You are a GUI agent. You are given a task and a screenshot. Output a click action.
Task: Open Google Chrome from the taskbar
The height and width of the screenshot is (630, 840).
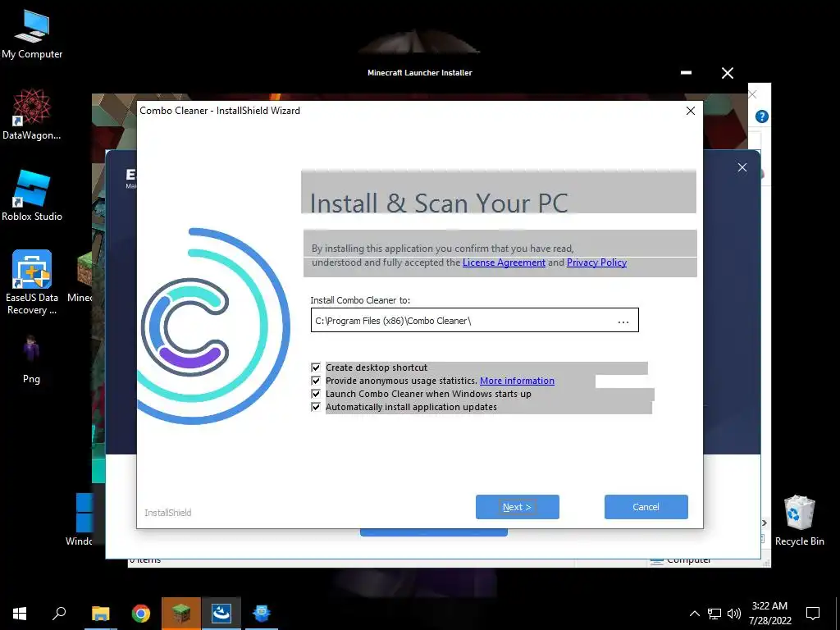(x=141, y=614)
